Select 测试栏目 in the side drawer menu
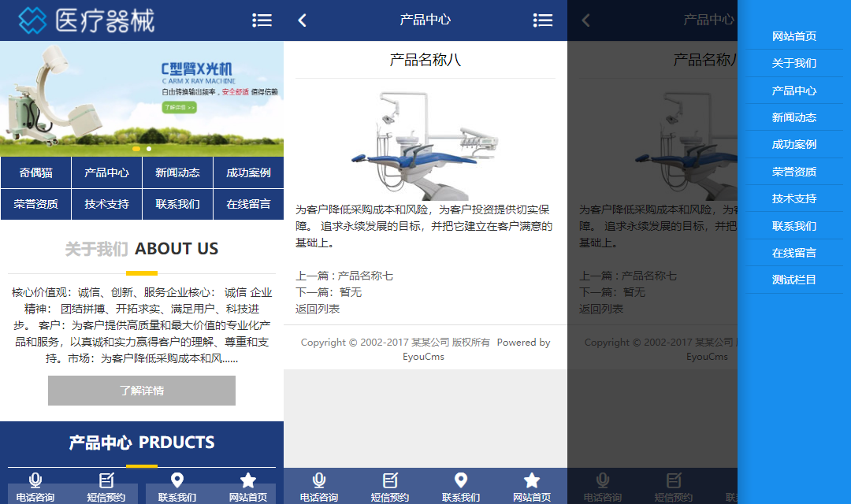The height and width of the screenshot is (504, 851). pos(794,280)
